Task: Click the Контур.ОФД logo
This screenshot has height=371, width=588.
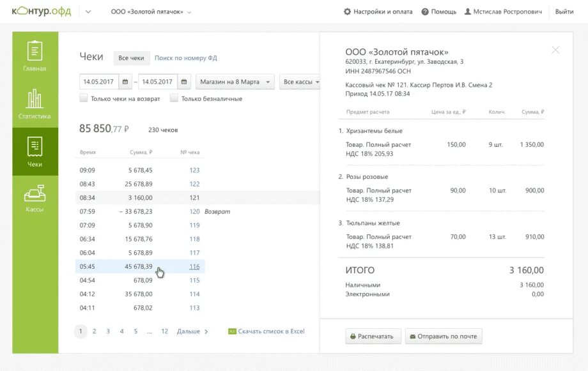Action: (42, 11)
